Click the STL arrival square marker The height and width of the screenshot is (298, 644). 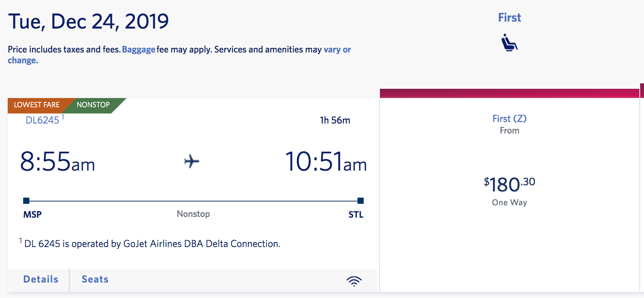point(361,201)
